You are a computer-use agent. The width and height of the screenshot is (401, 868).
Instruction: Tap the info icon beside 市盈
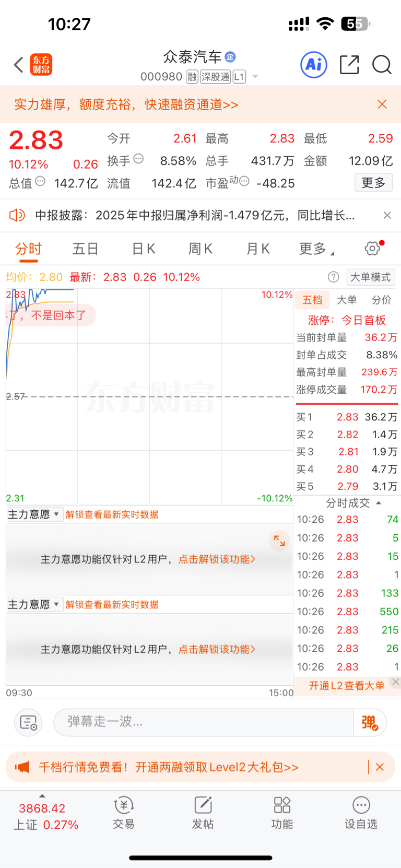click(244, 181)
